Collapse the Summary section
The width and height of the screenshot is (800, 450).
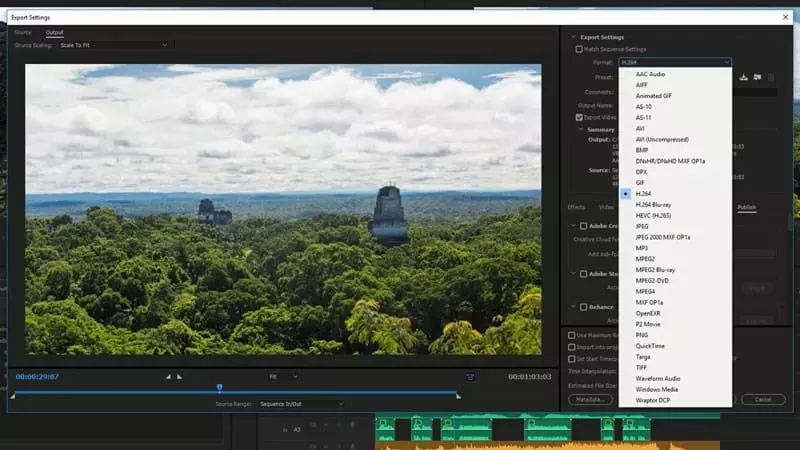click(581, 130)
